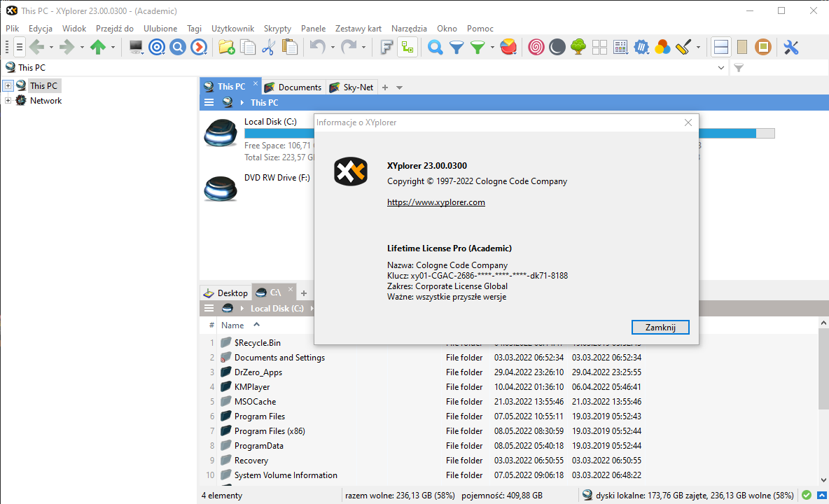Open Recent Locations orange arrow circle icon
Screen dimensions: 829x504
click(x=199, y=48)
